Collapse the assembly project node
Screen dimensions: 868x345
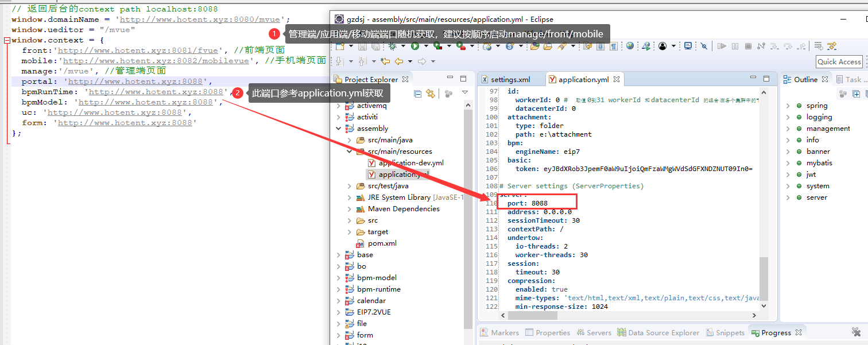[x=339, y=129]
